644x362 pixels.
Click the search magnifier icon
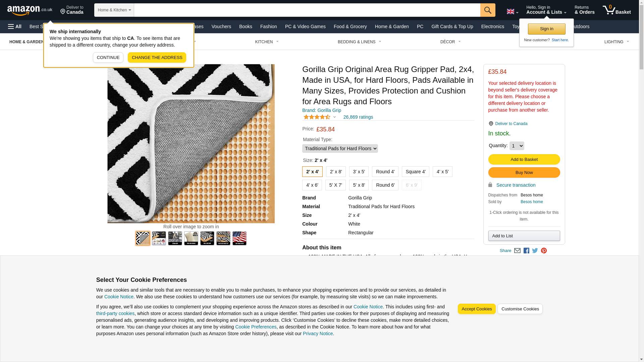(x=488, y=10)
